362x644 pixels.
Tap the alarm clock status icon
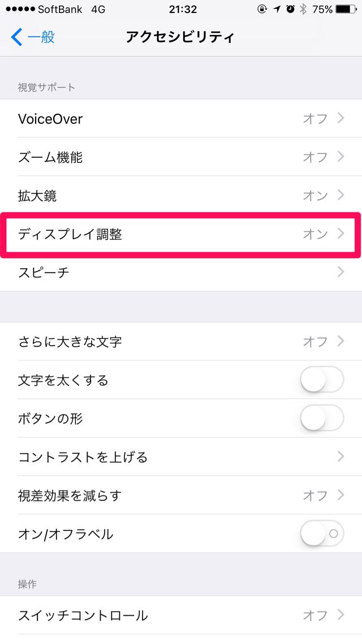(291, 9)
